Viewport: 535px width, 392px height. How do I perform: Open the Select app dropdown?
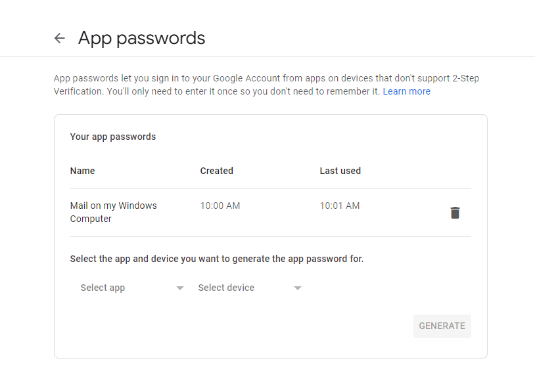coord(132,288)
